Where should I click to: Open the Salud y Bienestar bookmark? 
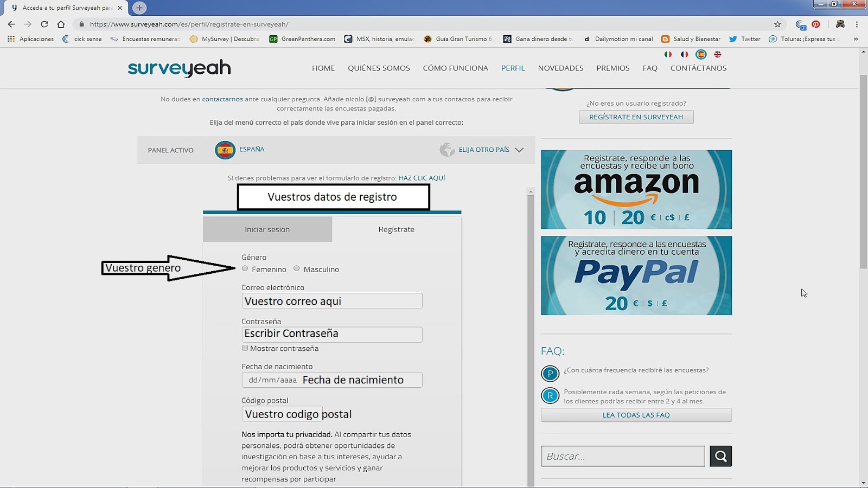[691, 39]
